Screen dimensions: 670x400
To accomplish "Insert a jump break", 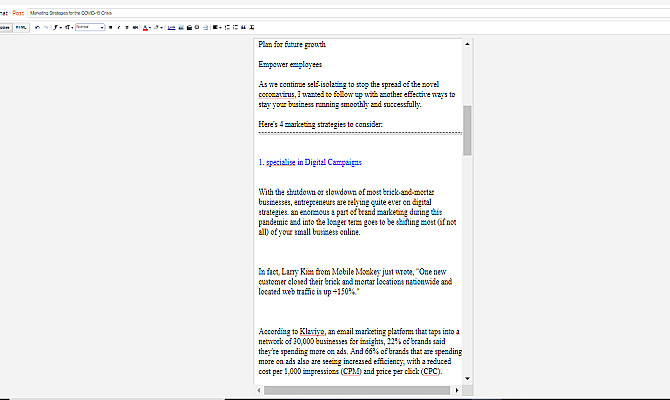I will pos(206,27).
